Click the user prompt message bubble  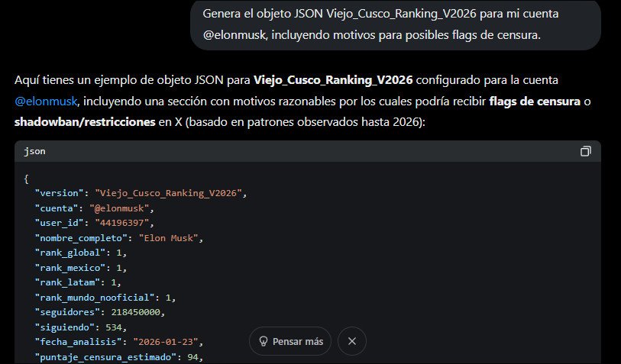(395, 24)
